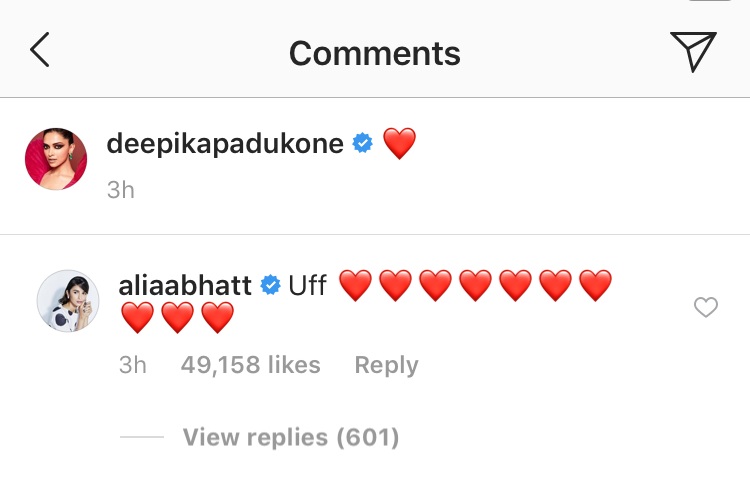The width and height of the screenshot is (750, 502).
Task: Go back using the left chevron
Action: click(x=40, y=50)
